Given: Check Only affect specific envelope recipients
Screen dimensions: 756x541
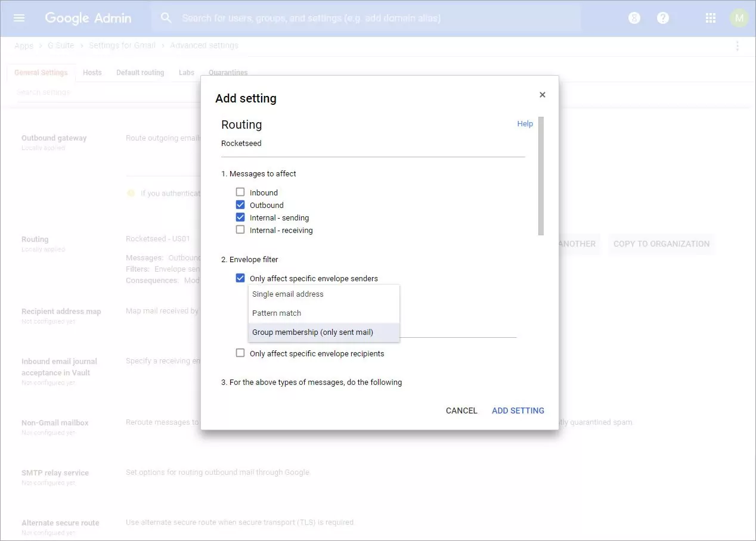Looking at the screenshot, I should click(x=240, y=353).
